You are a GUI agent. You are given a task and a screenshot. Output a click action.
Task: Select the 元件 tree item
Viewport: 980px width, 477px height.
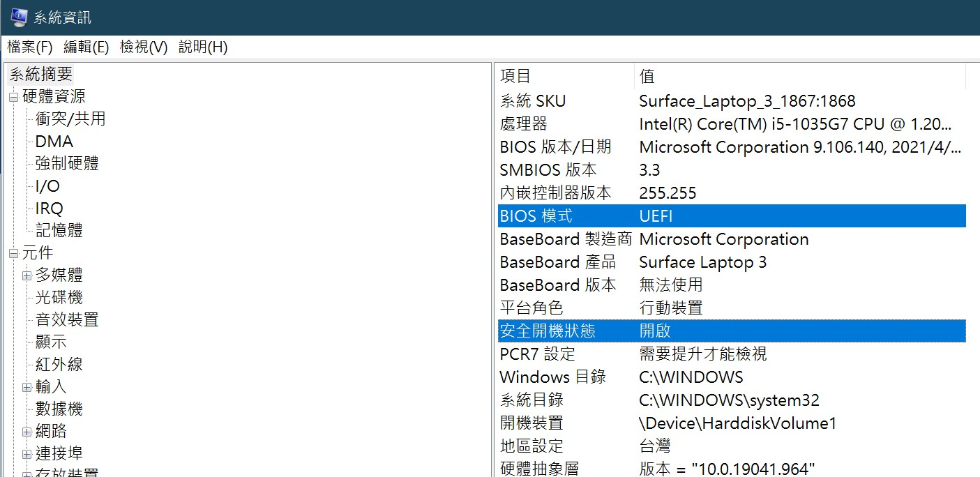coord(38,252)
